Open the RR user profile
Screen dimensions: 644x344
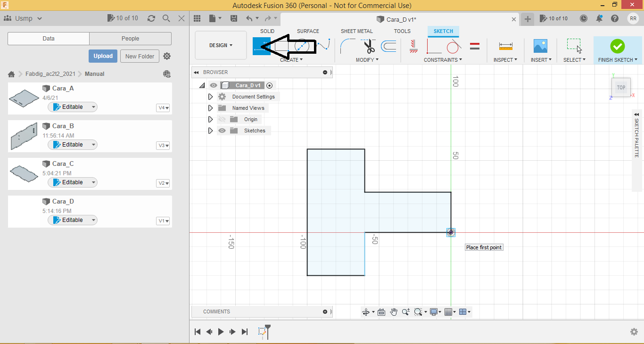(x=633, y=18)
